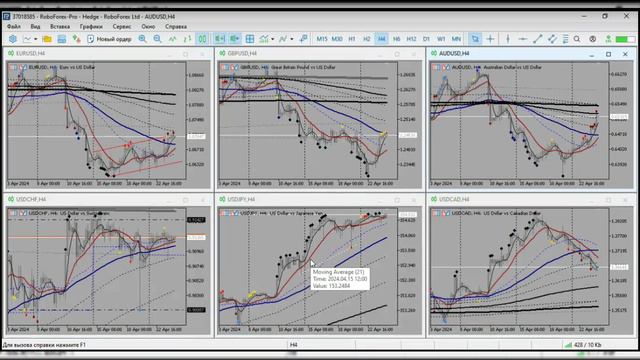
Task: Open the indicators list icon
Action: point(264,39)
